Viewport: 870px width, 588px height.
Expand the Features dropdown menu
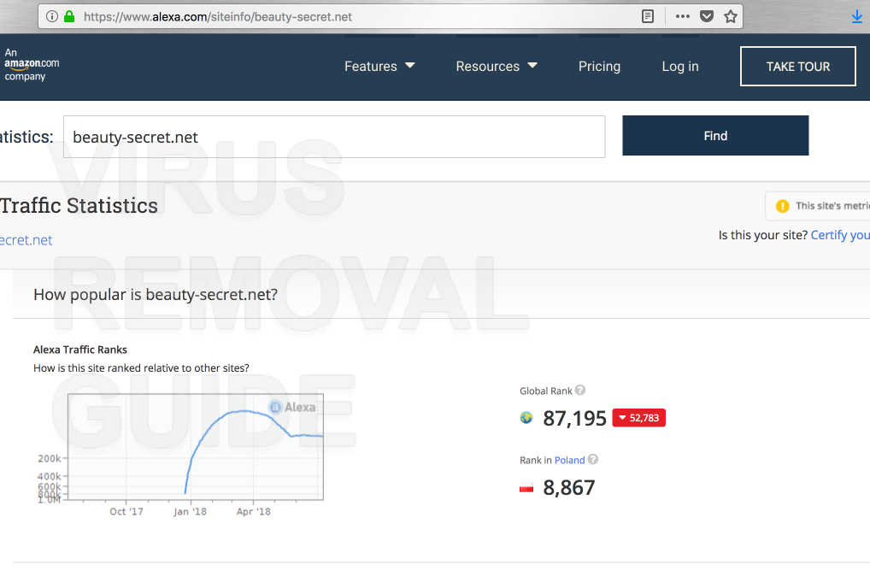tap(379, 67)
